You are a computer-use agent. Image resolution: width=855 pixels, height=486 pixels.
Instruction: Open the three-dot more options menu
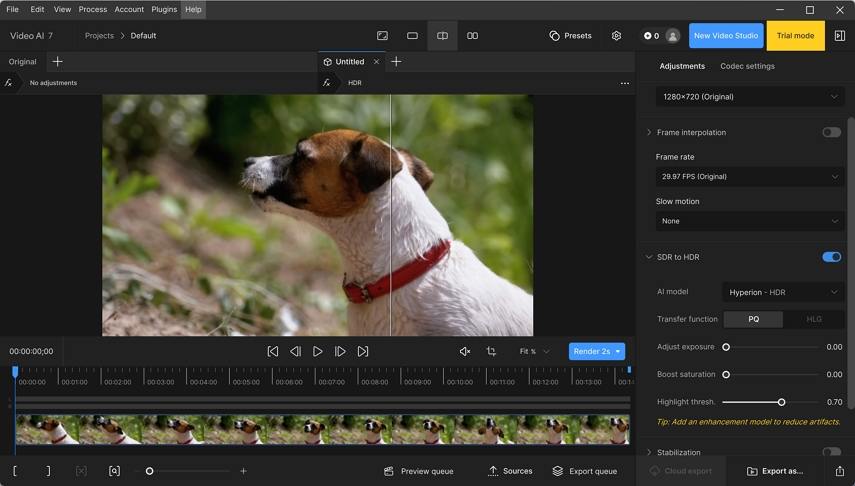[x=625, y=83]
